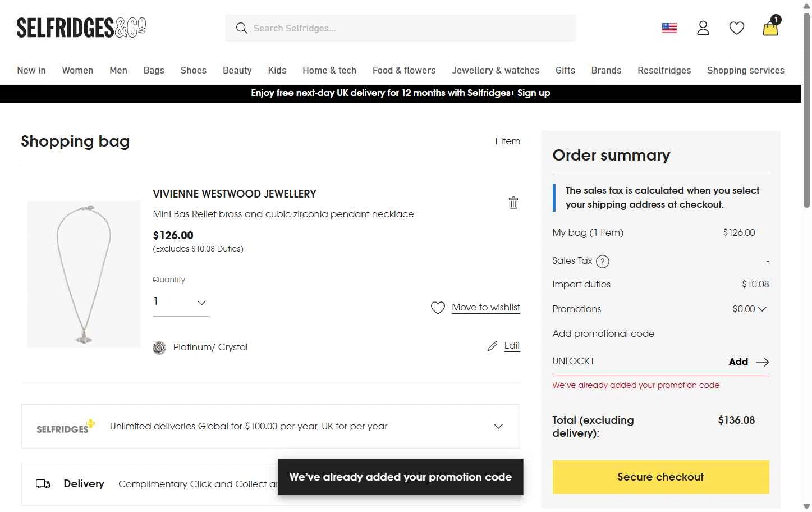The height and width of the screenshot is (512, 812).
Task: Click the black promotion code toast notification
Action: pyautogui.click(x=401, y=477)
